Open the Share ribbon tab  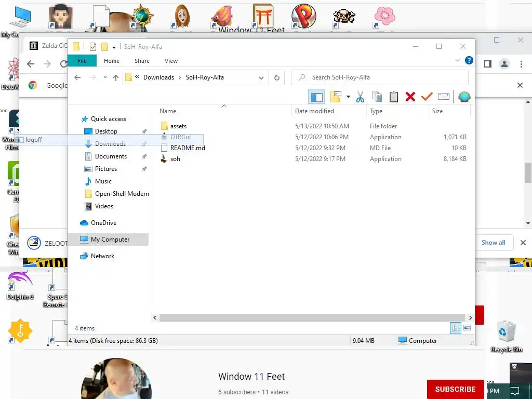pyautogui.click(x=142, y=61)
